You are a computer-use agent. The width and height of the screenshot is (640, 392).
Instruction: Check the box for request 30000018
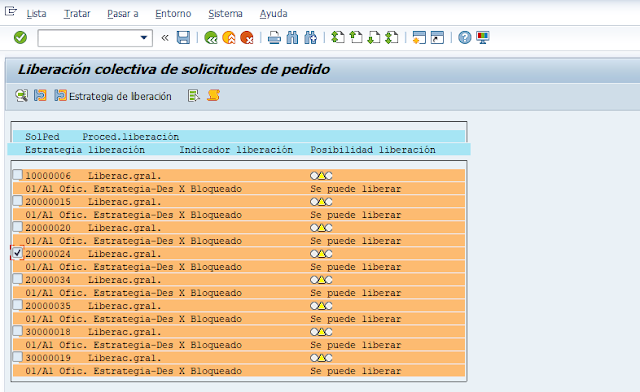[x=18, y=331]
